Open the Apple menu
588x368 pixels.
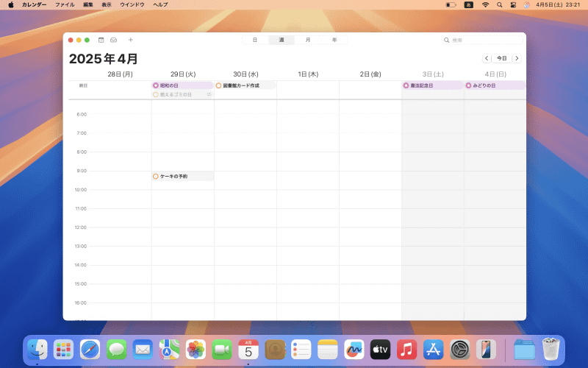coord(11,5)
